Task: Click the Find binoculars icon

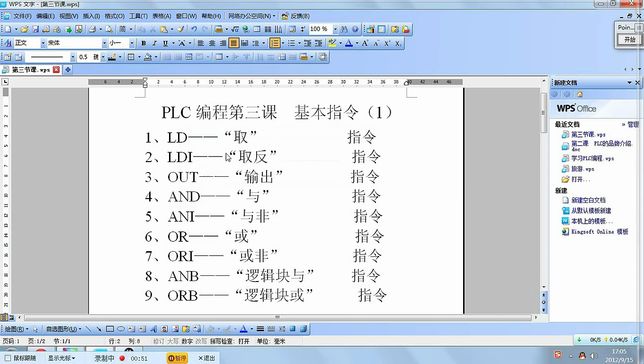Action: [345, 29]
